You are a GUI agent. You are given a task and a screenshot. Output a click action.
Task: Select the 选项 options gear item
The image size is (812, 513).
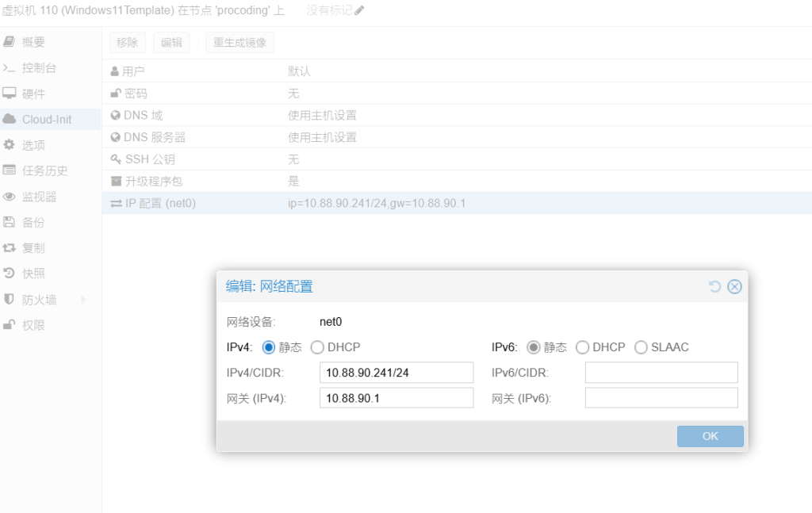pos(33,145)
